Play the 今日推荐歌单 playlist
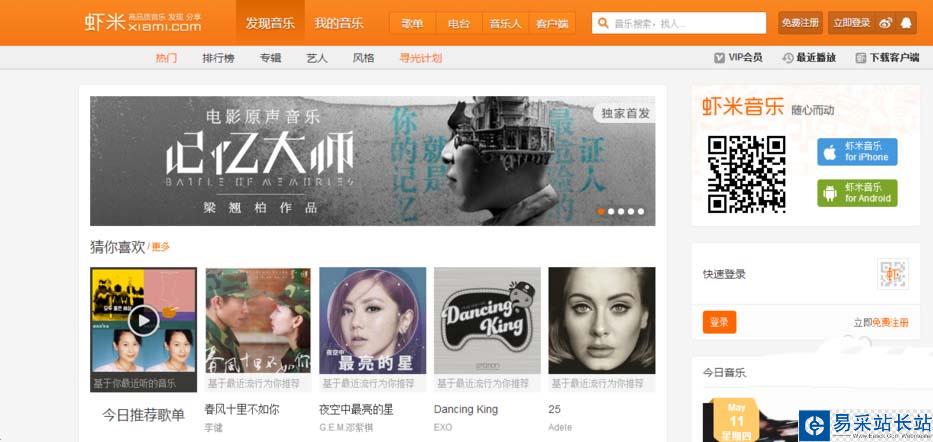Viewport: 933px width, 442px height. 143,321
